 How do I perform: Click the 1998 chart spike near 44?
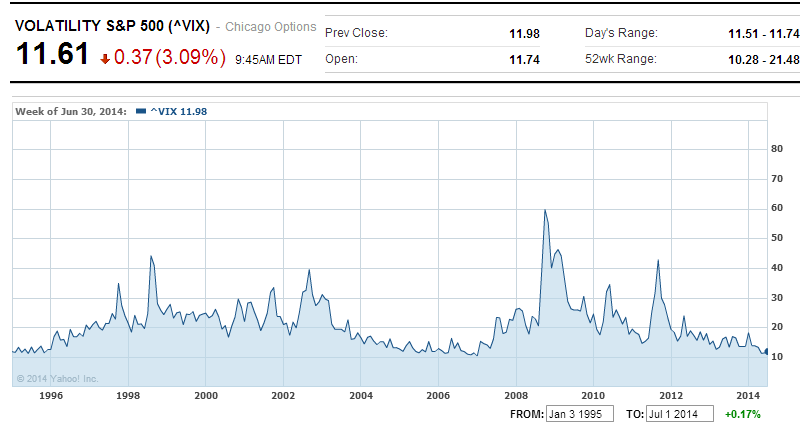pos(151,256)
